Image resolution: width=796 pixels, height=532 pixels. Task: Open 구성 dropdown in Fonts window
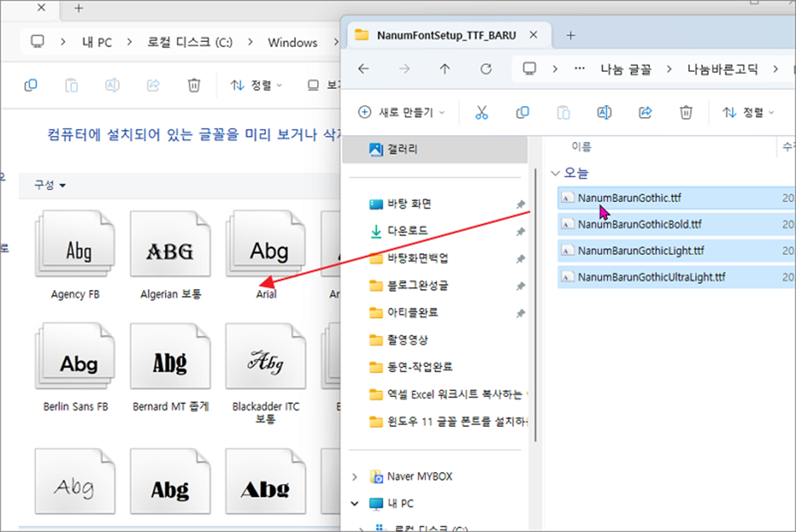pos(50,185)
